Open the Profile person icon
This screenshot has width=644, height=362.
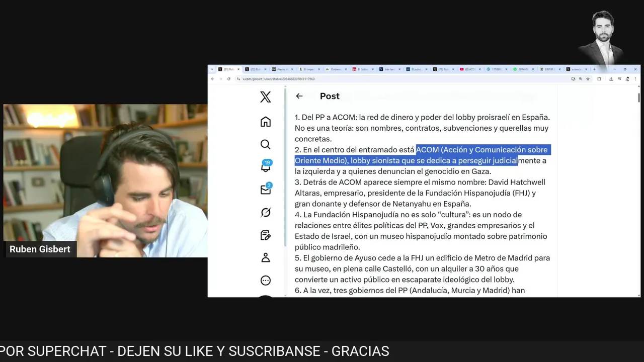tap(266, 258)
